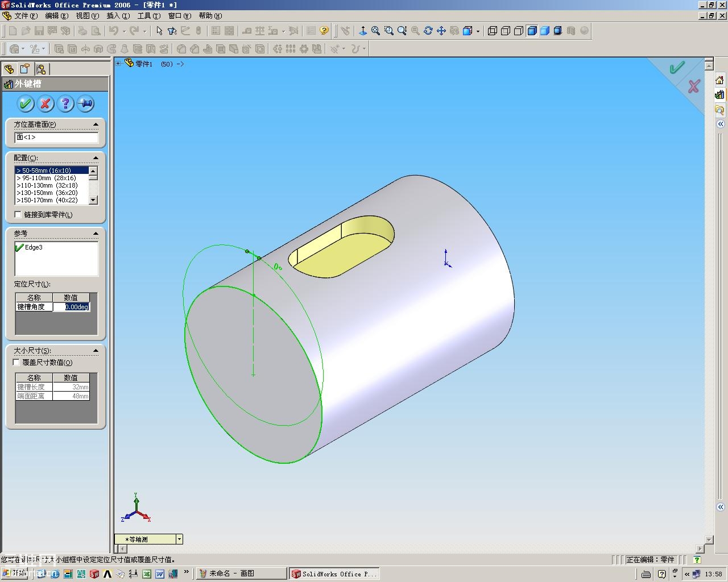Click the 面<1> selection field
728x582 pixels.
(x=56, y=137)
